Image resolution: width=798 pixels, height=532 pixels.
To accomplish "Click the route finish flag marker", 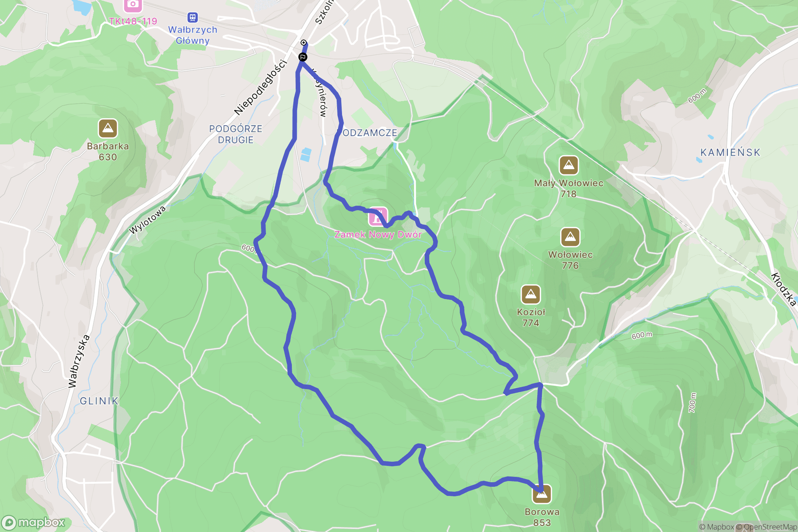I will point(303,57).
